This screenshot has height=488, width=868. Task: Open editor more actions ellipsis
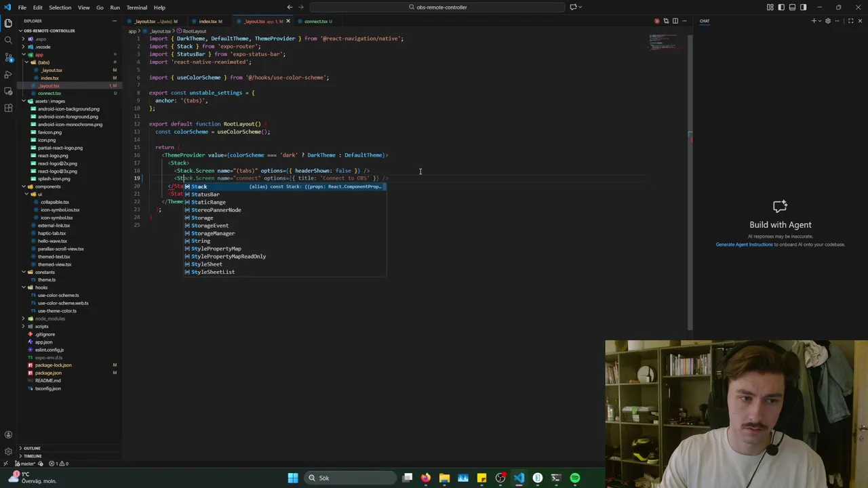pyautogui.click(x=684, y=21)
